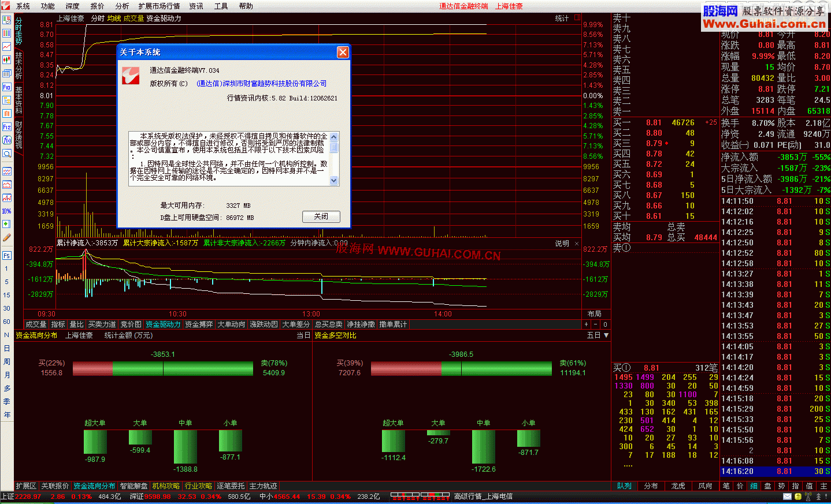
Task: Open the 资金流向分布 bottom tab
Action: pos(94,486)
